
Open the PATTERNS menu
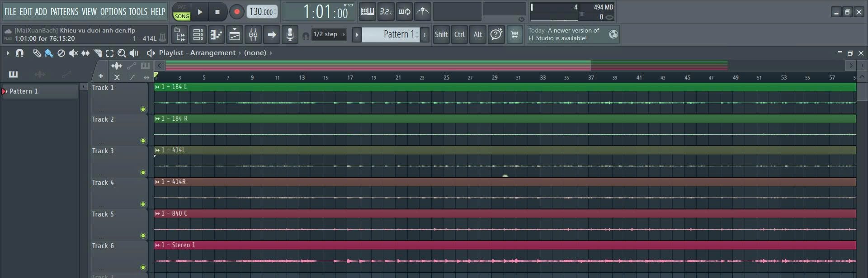[x=64, y=12]
